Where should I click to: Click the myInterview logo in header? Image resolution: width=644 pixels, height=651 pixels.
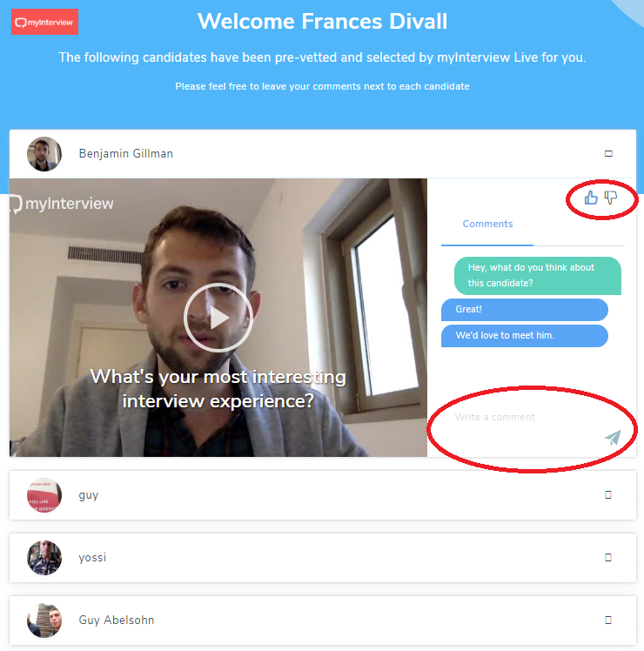44,22
